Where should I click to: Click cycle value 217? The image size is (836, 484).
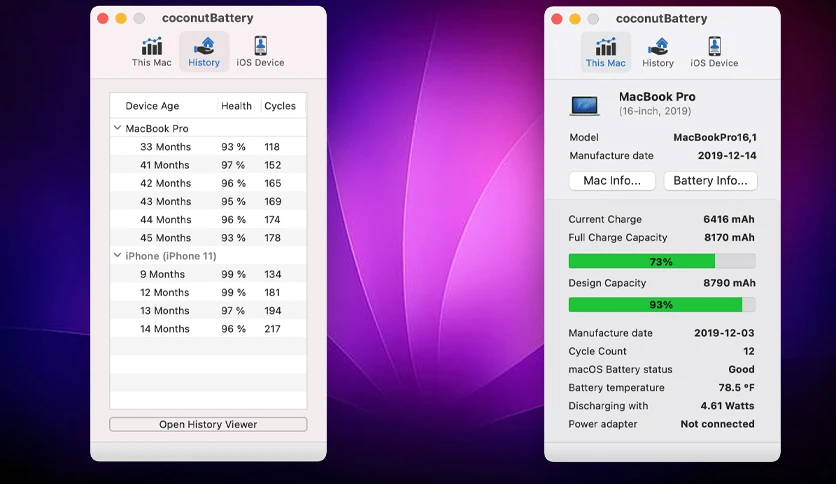click(x=272, y=329)
